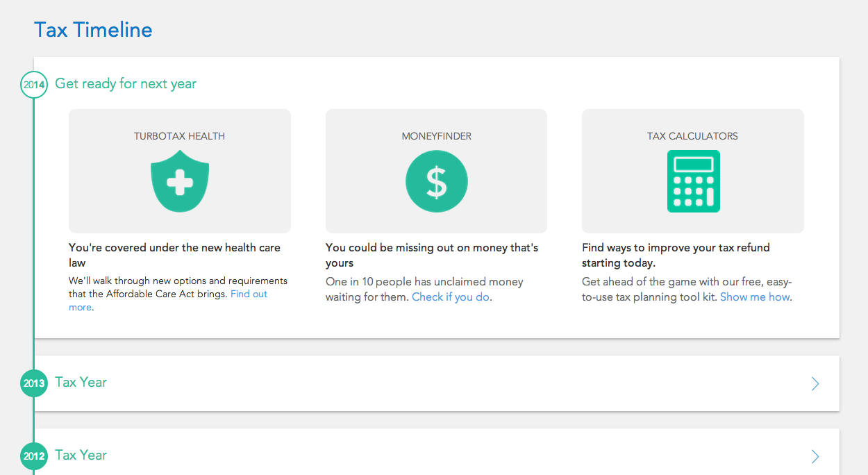
Task: Select the 2012 timeline circle marker
Action: click(x=34, y=456)
